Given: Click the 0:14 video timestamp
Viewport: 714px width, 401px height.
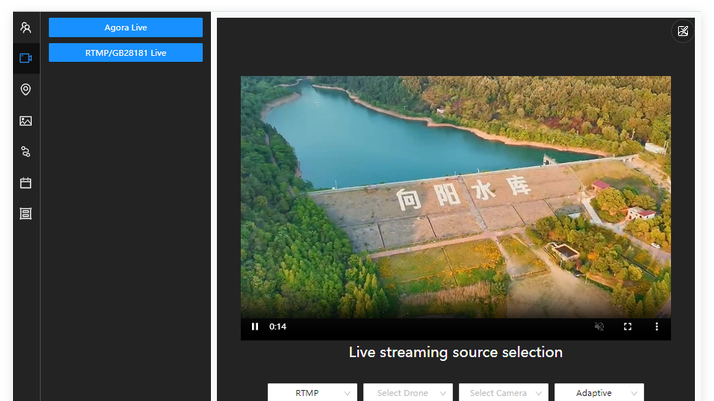Looking at the screenshot, I should coord(277,326).
